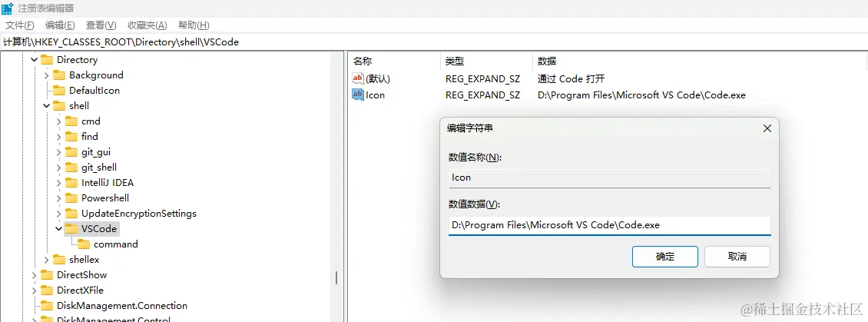The width and height of the screenshot is (868, 322).
Task: Select the (默认) value name
Action: click(x=378, y=78)
